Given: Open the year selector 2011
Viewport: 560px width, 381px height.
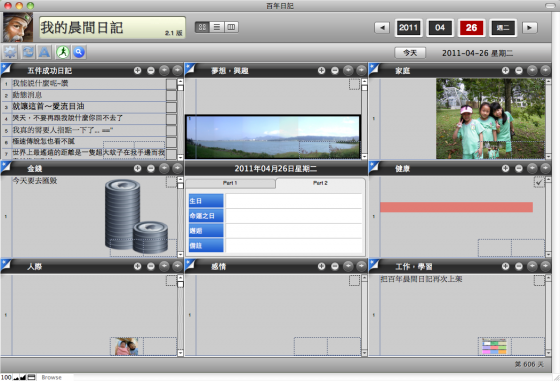Looking at the screenshot, I should pos(408,27).
